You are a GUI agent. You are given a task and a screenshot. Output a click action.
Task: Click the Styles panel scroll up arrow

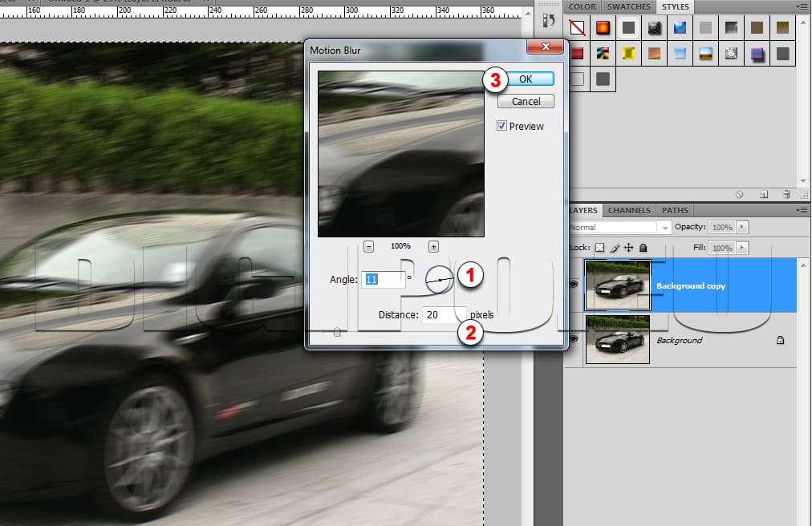tap(804, 22)
